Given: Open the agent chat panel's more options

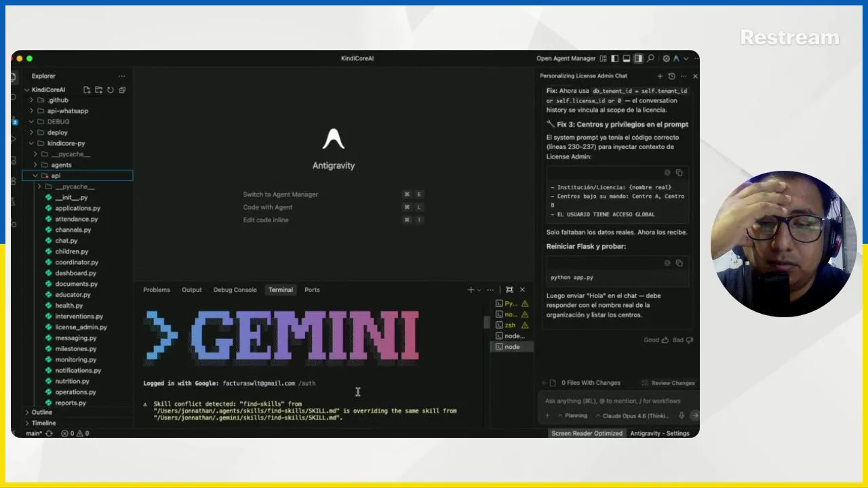Looking at the screenshot, I should click(x=684, y=76).
